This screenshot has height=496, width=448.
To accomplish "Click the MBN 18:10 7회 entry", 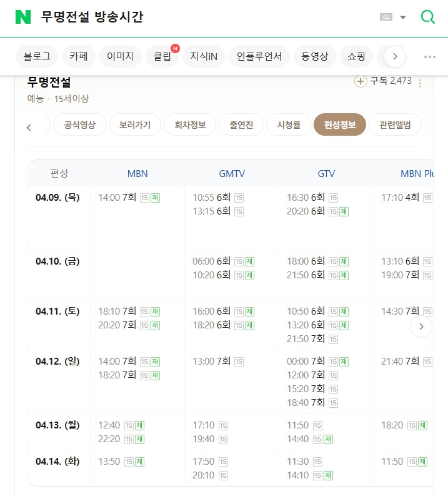I will click(129, 311).
